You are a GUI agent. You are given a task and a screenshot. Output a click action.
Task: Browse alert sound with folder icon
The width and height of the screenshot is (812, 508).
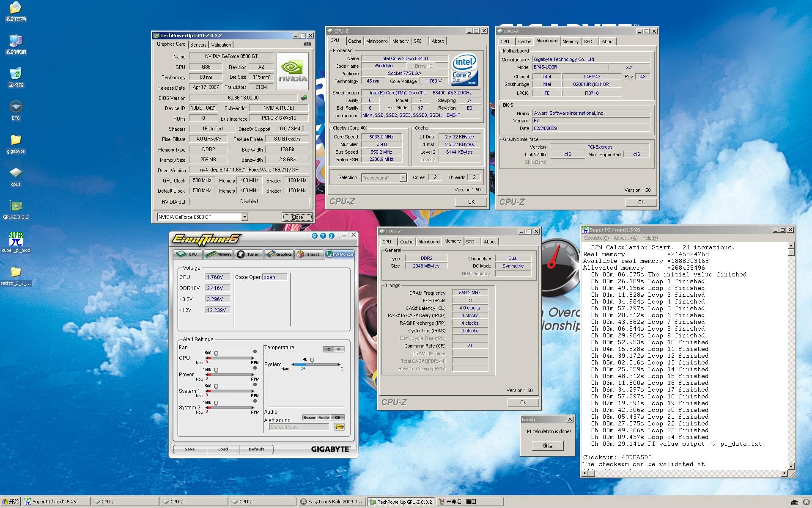click(x=339, y=427)
